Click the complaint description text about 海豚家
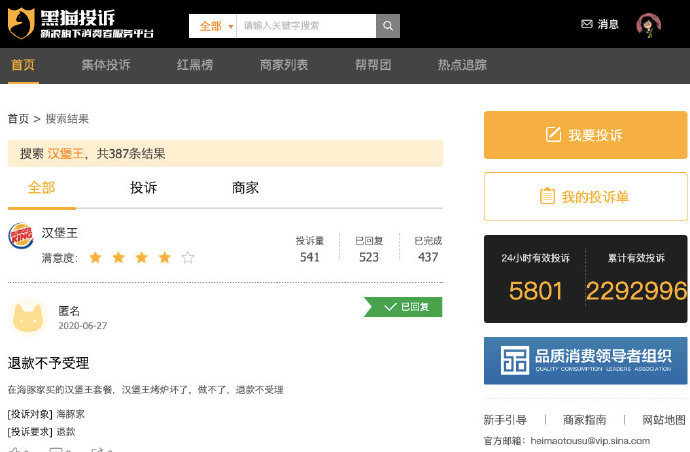Image resolution: width=690 pixels, height=452 pixels. [146, 390]
